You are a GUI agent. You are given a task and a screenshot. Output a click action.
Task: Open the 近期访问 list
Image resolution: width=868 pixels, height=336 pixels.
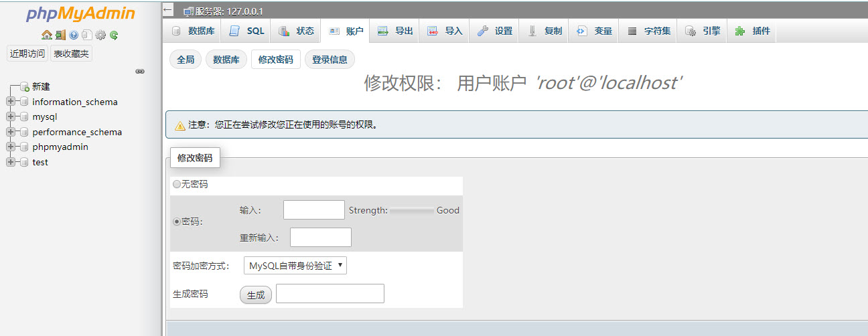pyautogui.click(x=27, y=54)
